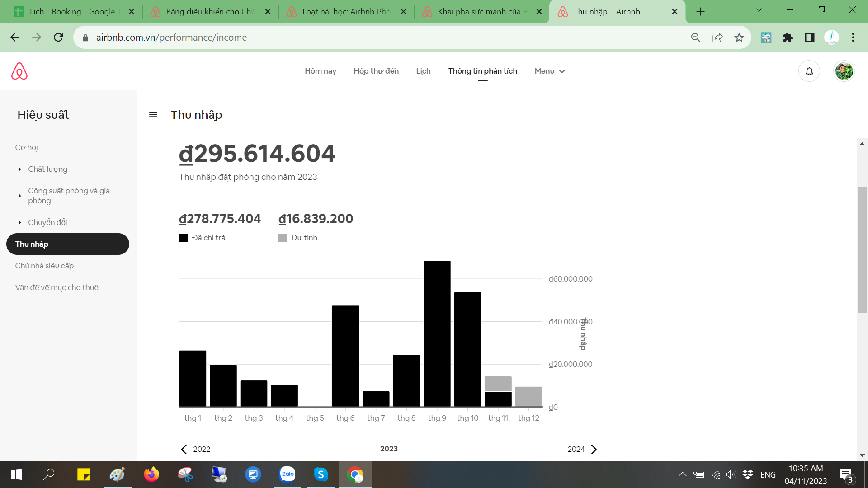Expand the Chất lượng sidebar section
This screenshot has height=488, width=868.
(47, 169)
